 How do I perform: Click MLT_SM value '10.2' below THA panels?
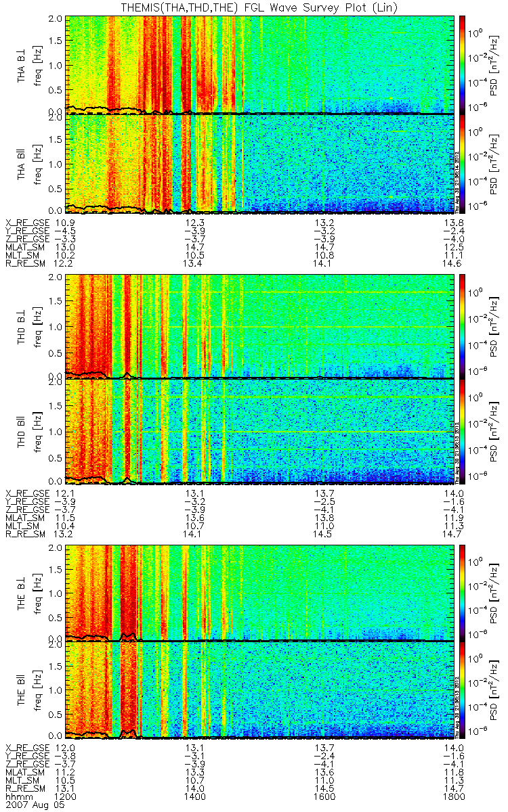point(66,256)
